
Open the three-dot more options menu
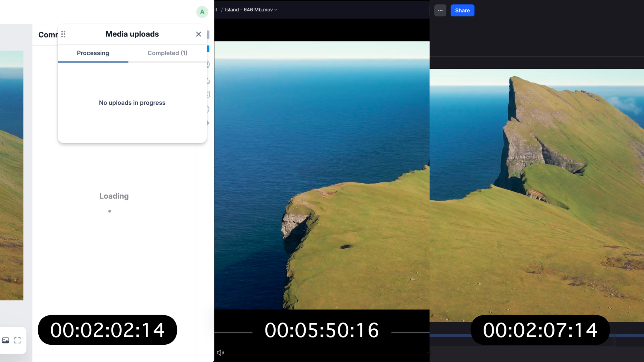(440, 11)
